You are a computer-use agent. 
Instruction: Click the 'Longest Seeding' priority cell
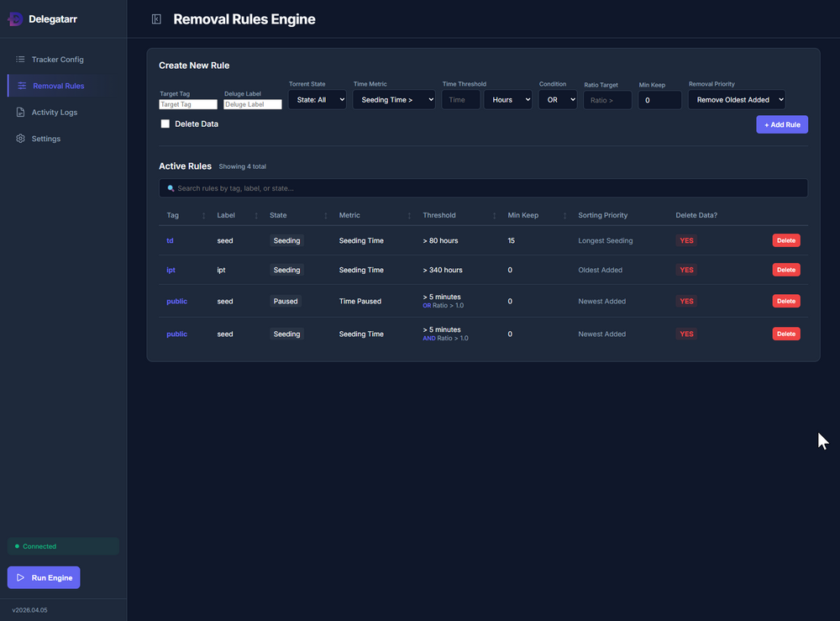[x=606, y=240]
